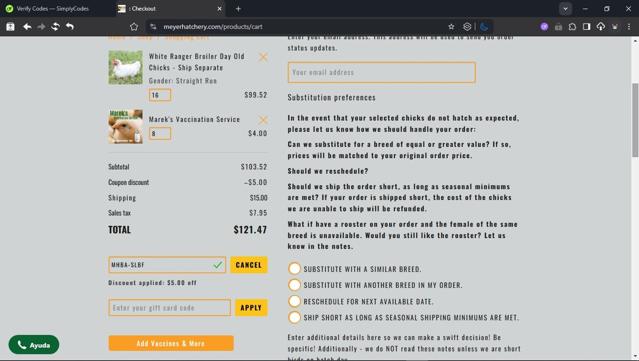639x361 pixels.
Task: Toggle the dark mode moon icon
Action: (x=484, y=26)
